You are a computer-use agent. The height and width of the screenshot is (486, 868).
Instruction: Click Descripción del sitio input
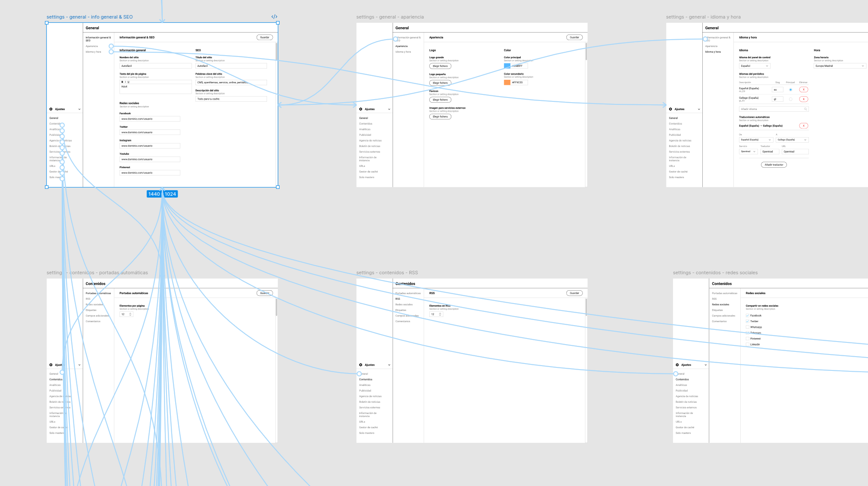click(x=231, y=99)
